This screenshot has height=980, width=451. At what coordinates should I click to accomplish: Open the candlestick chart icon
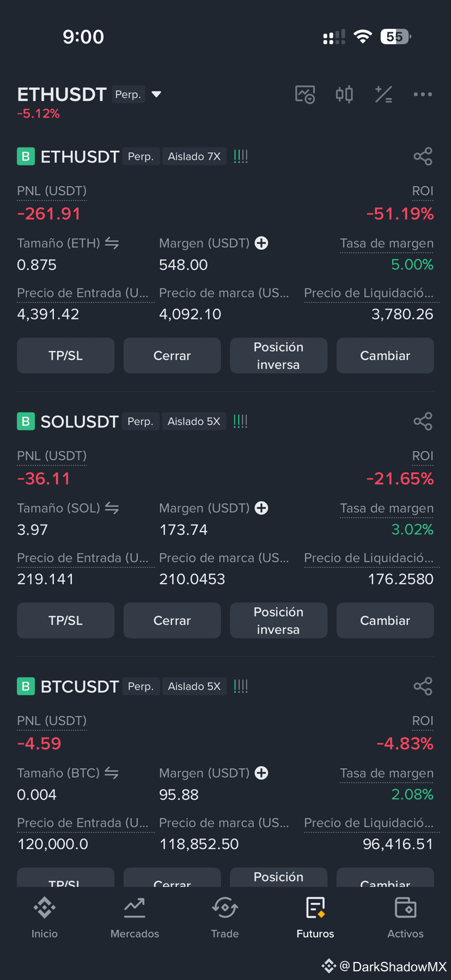344,94
